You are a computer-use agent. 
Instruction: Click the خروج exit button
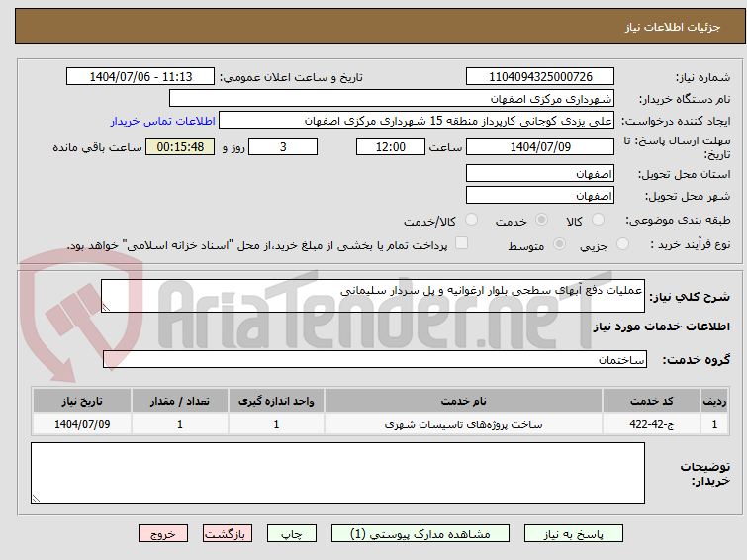tap(163, 534)
